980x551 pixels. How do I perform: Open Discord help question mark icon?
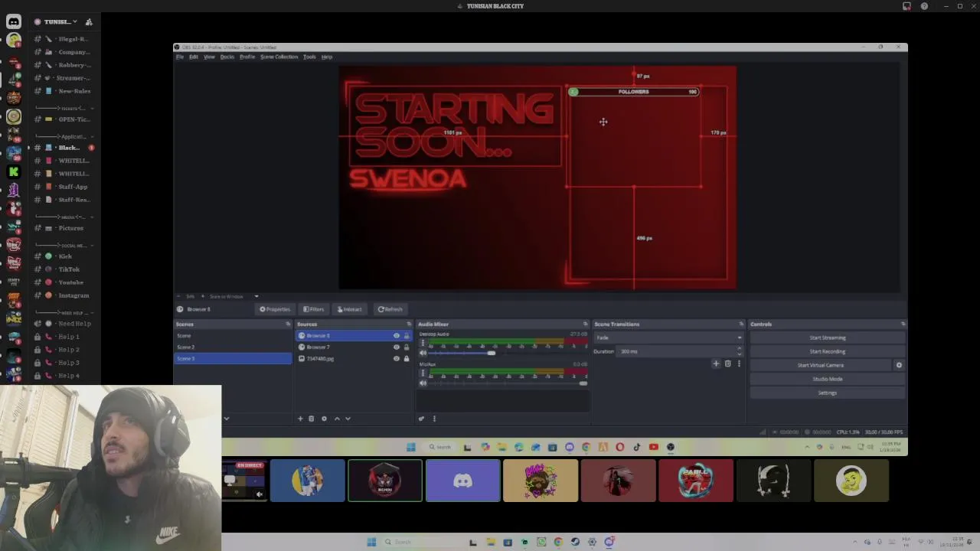click(x=924, y=6)
